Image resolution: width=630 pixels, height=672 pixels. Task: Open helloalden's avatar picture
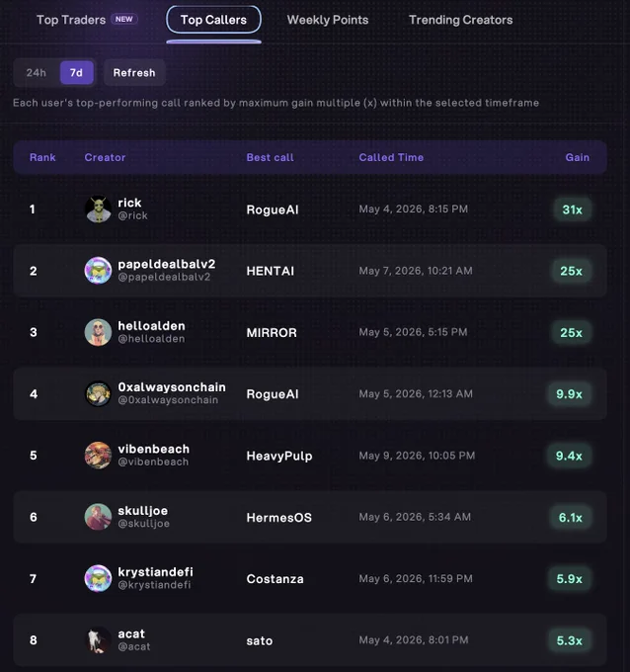98,332
